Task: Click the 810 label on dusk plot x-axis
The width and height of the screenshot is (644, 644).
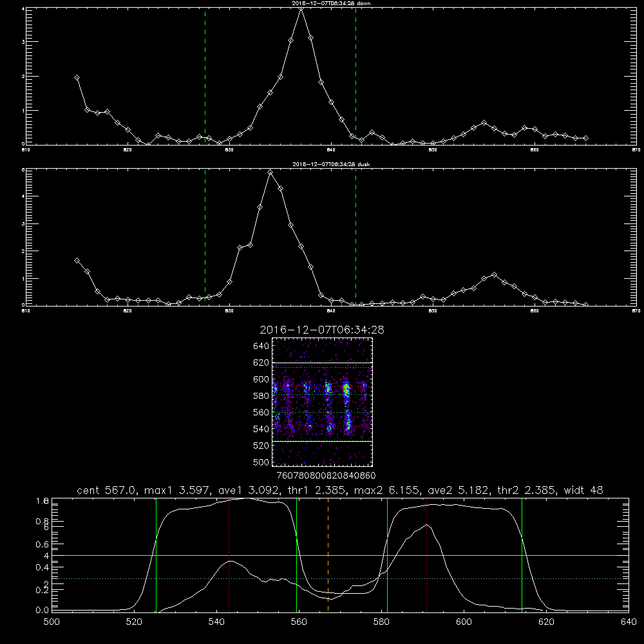Action: 26,311
